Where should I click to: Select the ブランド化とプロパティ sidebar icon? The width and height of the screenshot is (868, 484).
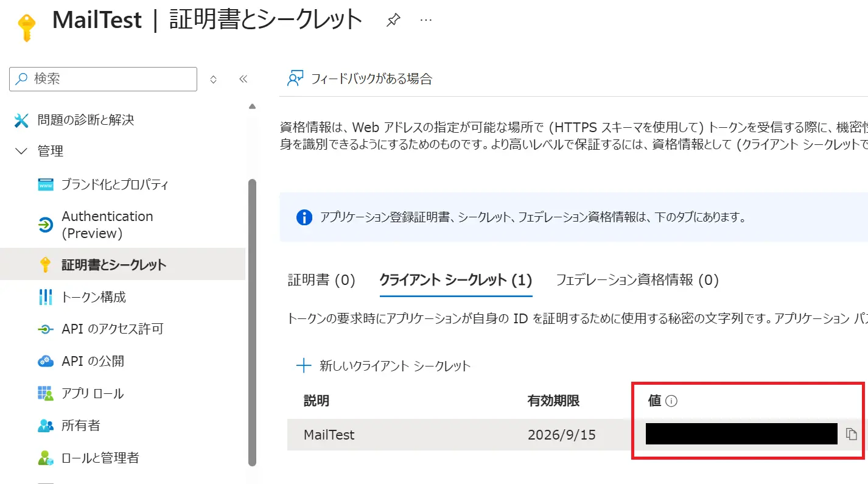(x=45, y=184)
